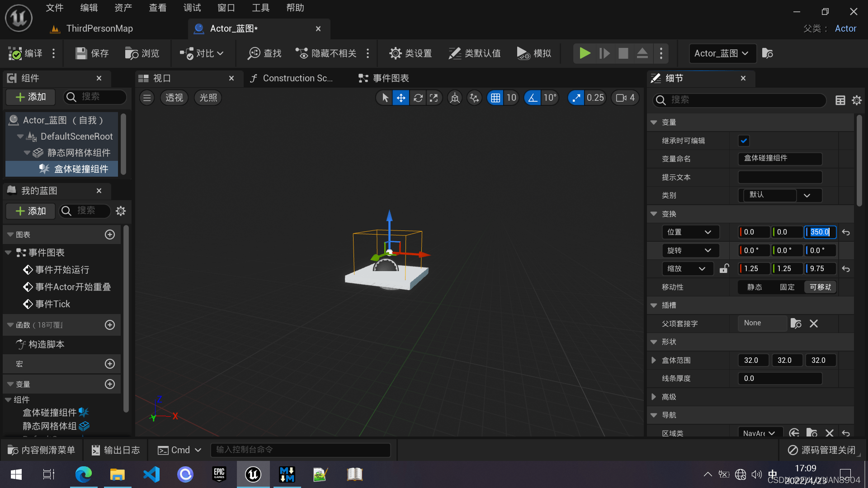Set mobility to 静态
Viewport: 868px width, 488px height.
pos(755,287)
